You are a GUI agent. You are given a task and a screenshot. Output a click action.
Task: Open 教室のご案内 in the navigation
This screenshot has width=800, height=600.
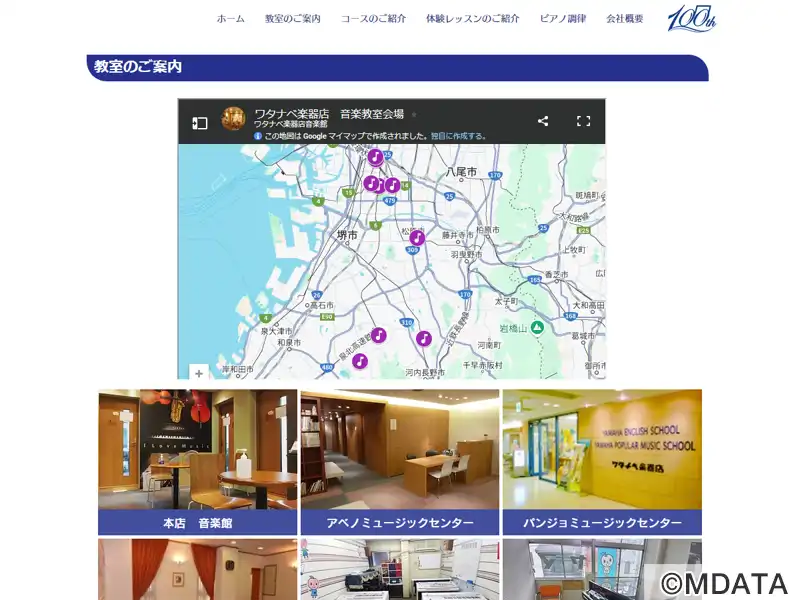pos(292,19)
